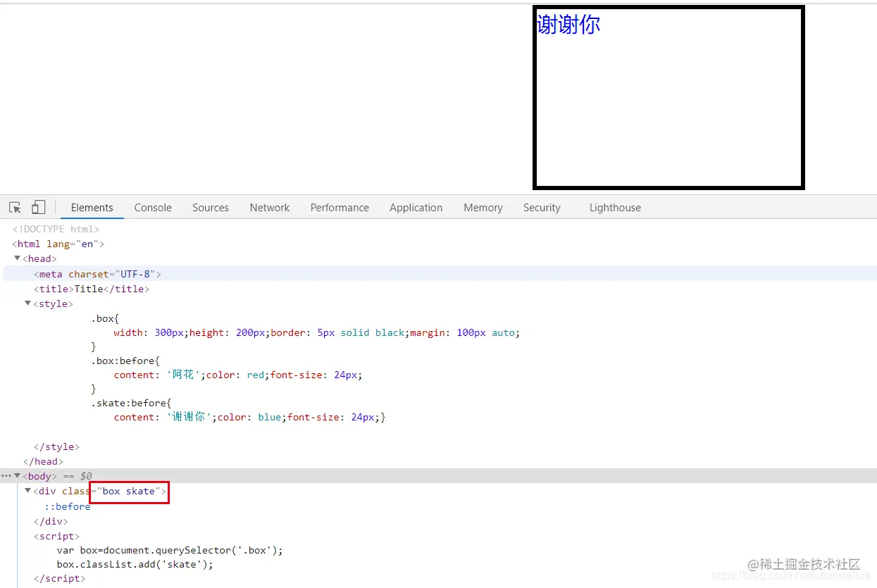Collapse the head element triangle
Viewport: 877px width, 588px height.
click(18, 258)
